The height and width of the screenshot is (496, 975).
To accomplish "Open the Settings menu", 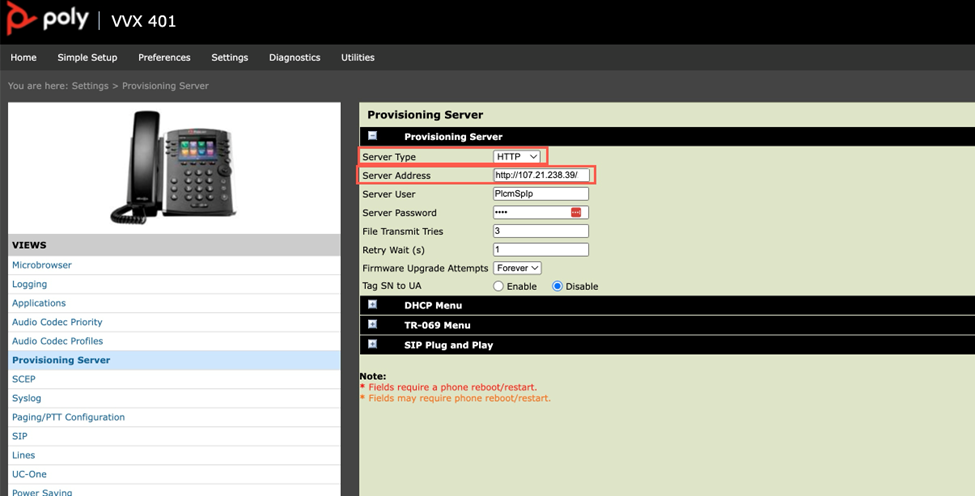I will (229, 57).
